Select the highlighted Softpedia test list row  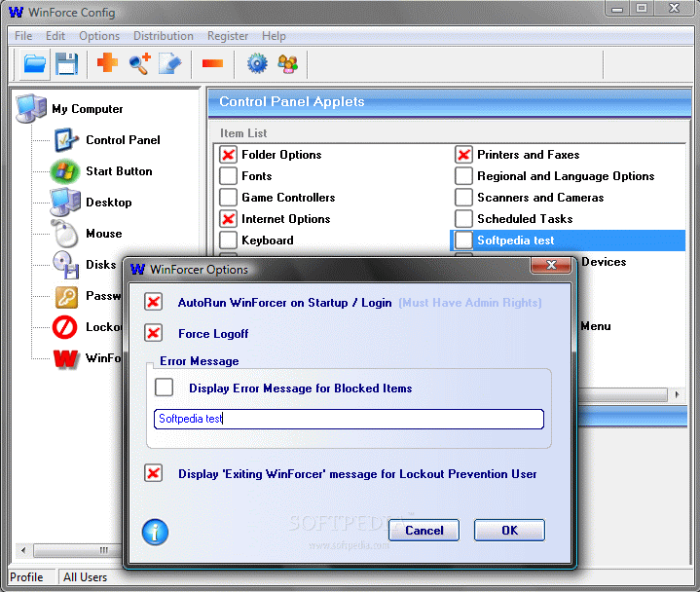click(x=568, y=240)
